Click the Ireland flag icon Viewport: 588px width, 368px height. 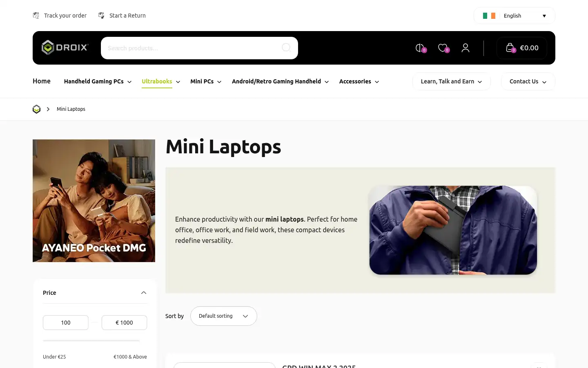(489, 16)
